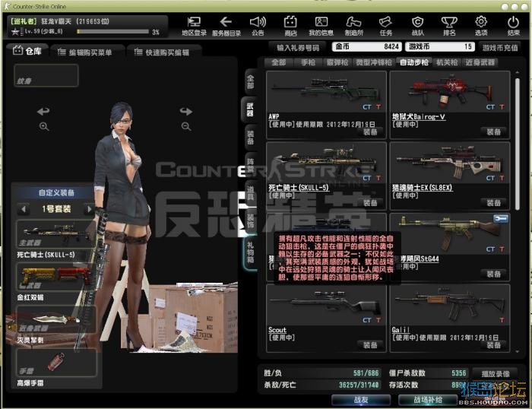Viewport: 532px width, 409px height.
Task: Switch to previous loadout set arrow
Action: pyautogui.click(x=24, y=209)
